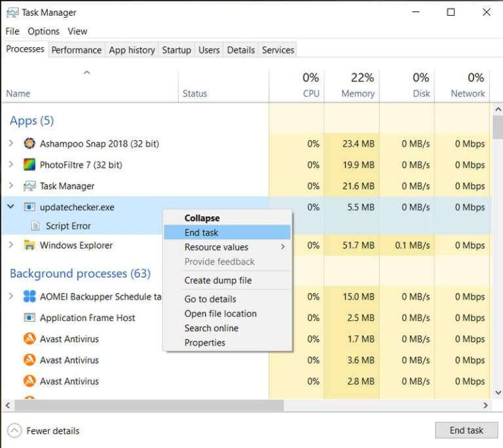Click the horizontal scrollbar right arrow
The width and height of the screenshot is (503, 448).
click(485, 405)
